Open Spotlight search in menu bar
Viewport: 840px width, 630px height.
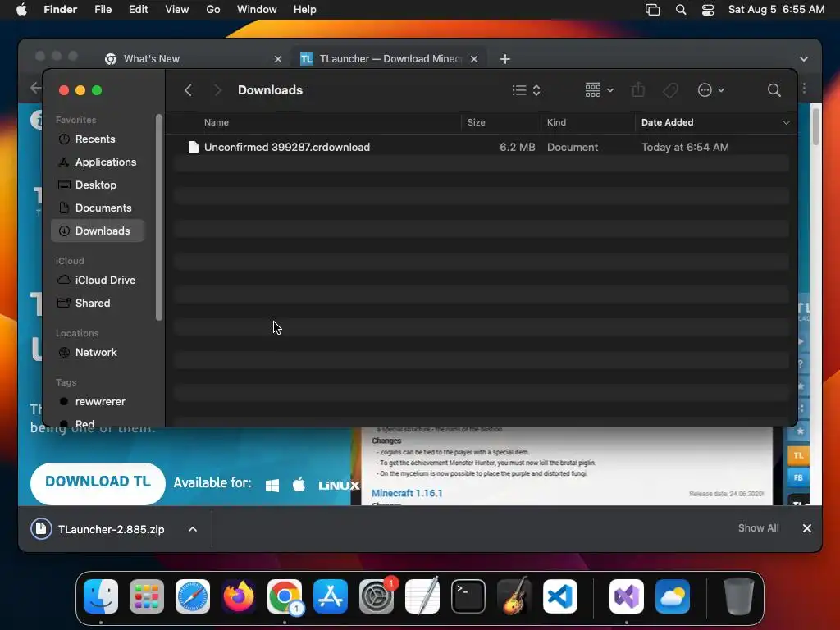click(x=681, y=10)
